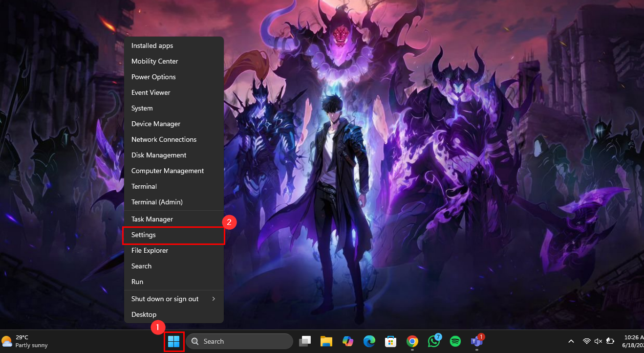
Task: Open Microsoft Store from the taskbar
Action: (390, 341)
